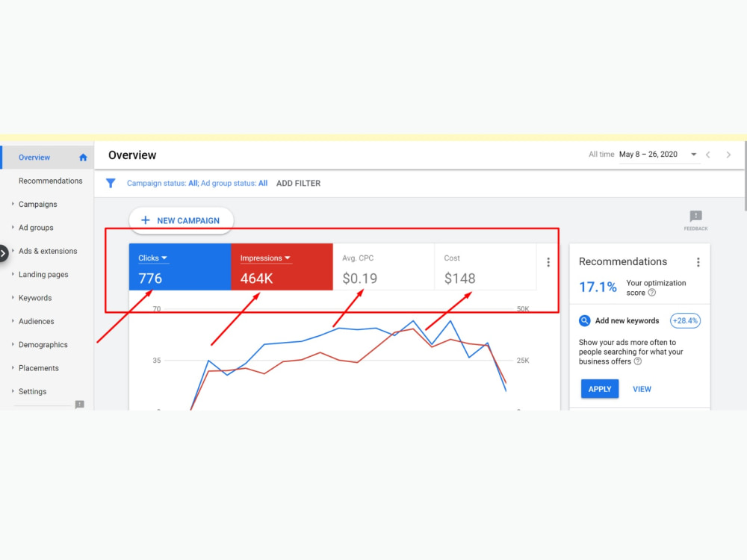Click the blue filter funnel icon

point(111,184)
